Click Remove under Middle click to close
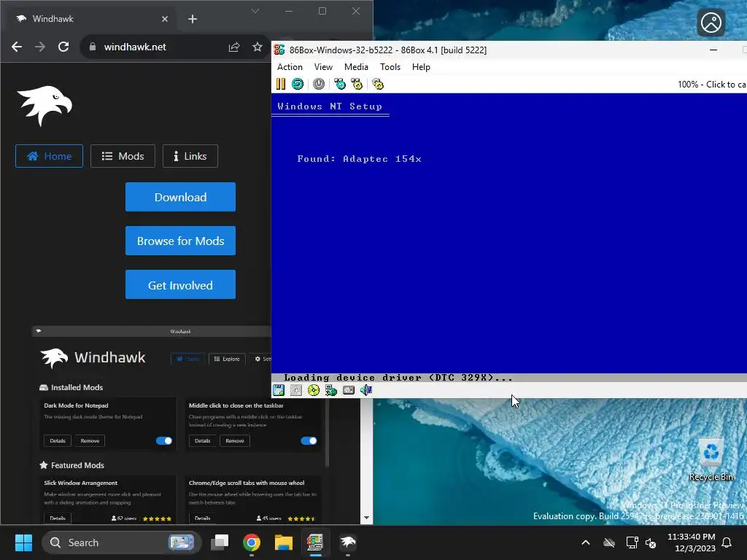Image resolution: width=747 pixels, height=560 pixels. [235, 441]
